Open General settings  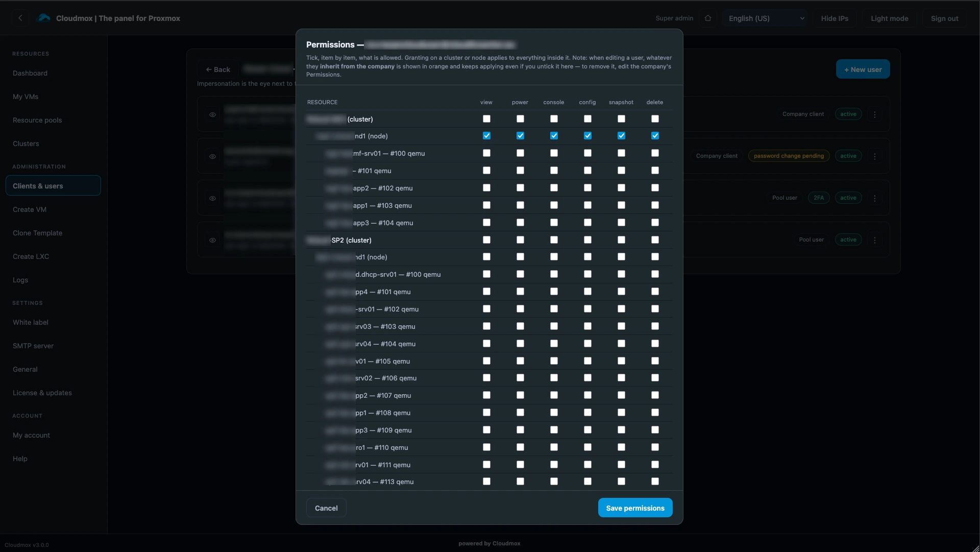53,369
